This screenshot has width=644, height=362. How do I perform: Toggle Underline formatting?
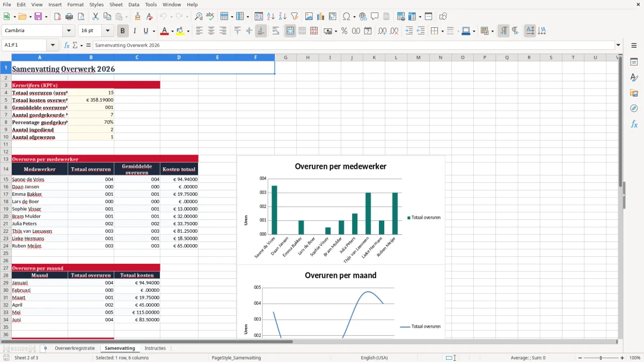tap(145, 31)
